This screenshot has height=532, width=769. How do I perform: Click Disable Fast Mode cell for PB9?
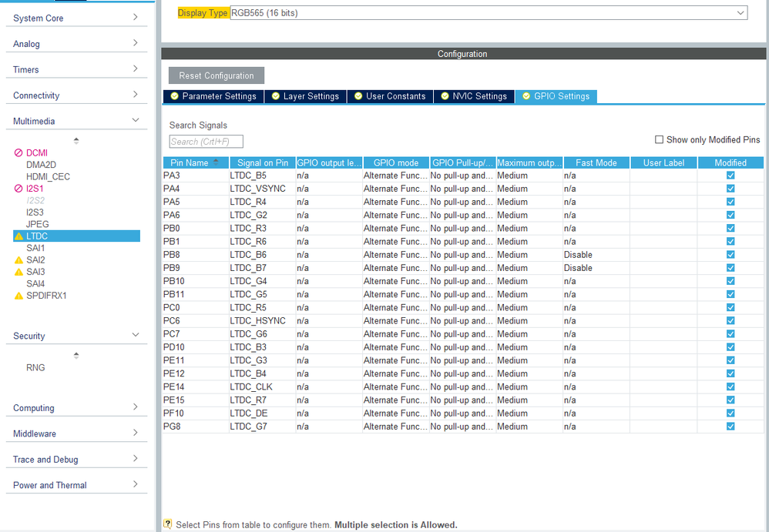pos(596,268)
